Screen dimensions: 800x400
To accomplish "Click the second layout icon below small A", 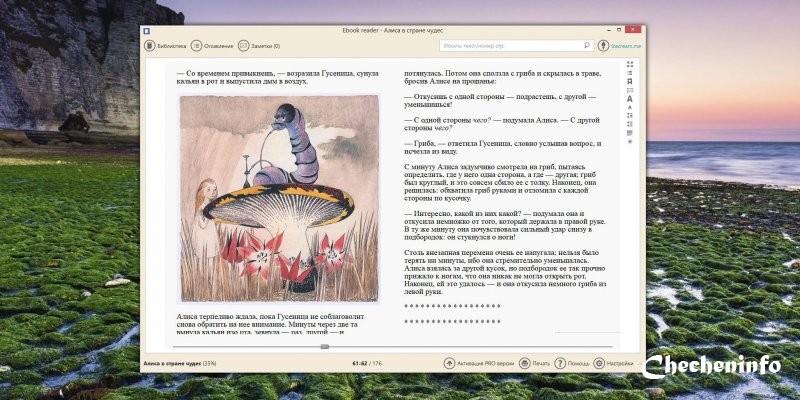I will (x=630, y=124).
